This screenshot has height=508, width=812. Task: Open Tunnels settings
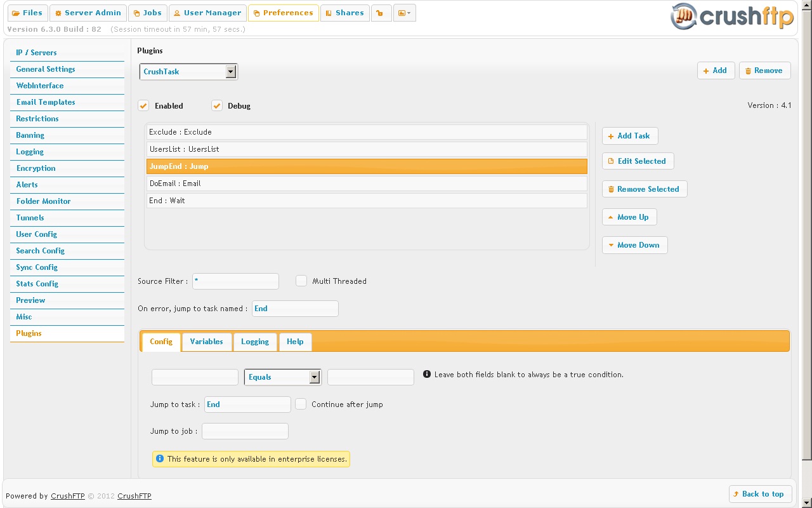[67, 218]
